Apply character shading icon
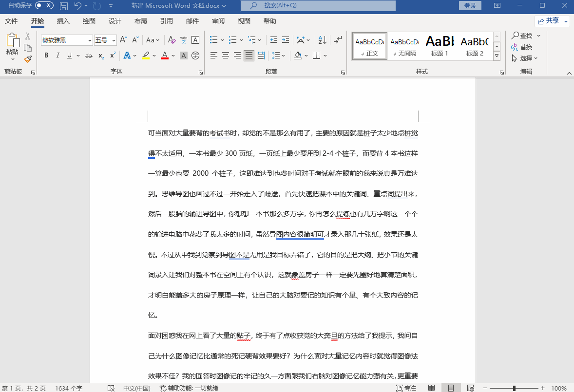Screen dimensions: 574x392 (x=184, y=56)
